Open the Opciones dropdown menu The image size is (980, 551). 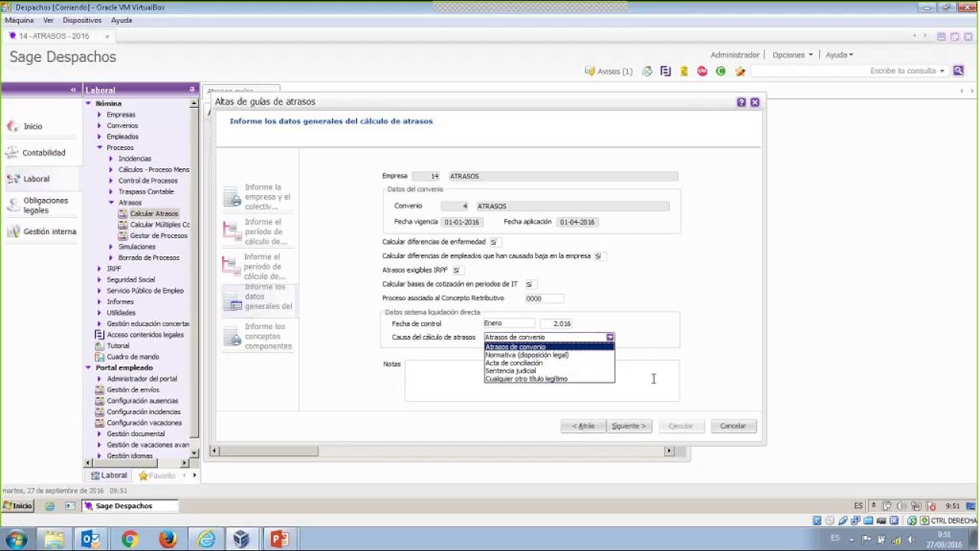tap(792, 55)
